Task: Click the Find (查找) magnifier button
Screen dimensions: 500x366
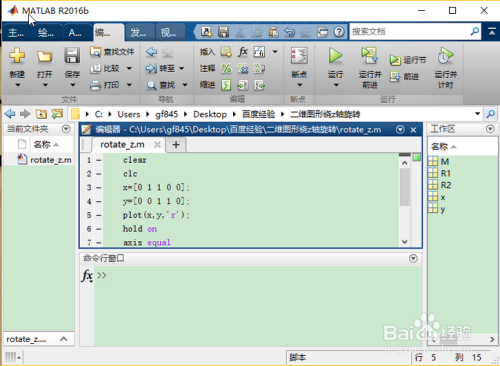Action: (x=160, y=85)
